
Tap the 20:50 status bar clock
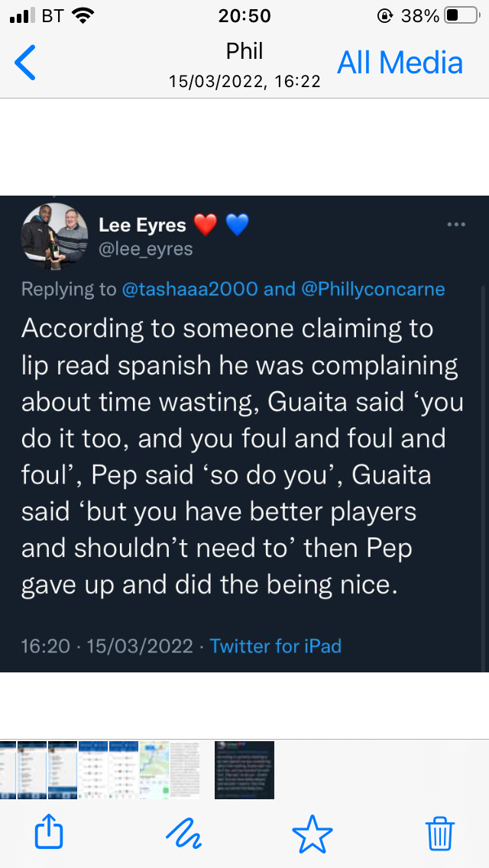pos(244,16)
